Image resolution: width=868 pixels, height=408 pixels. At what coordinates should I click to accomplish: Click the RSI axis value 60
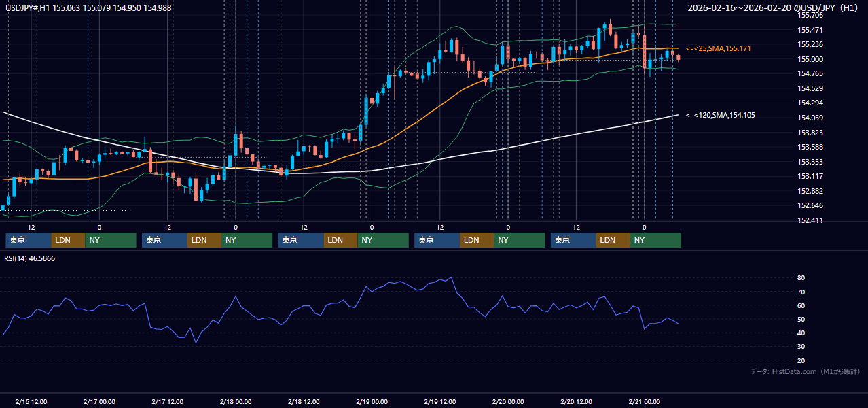pos(801,305)
